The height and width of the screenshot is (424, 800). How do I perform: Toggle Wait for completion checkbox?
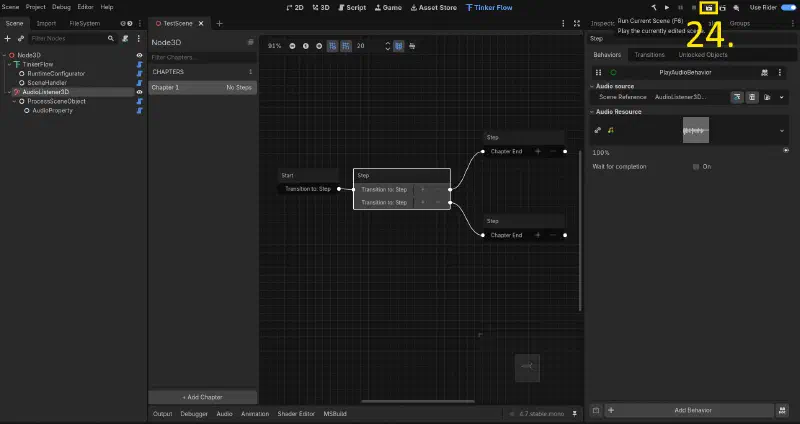pos(696,167)
